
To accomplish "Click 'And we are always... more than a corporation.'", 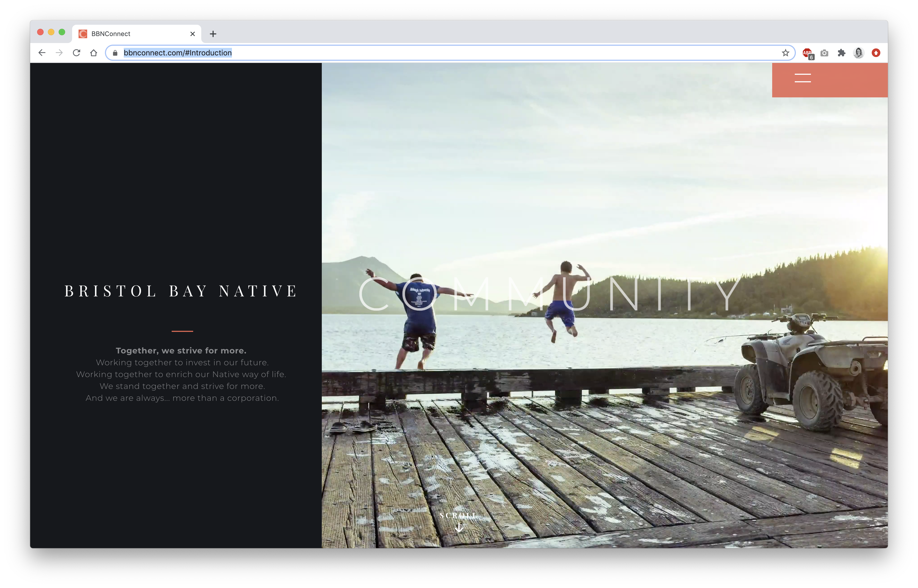I will pyautogui.click(x=182, y=398).
